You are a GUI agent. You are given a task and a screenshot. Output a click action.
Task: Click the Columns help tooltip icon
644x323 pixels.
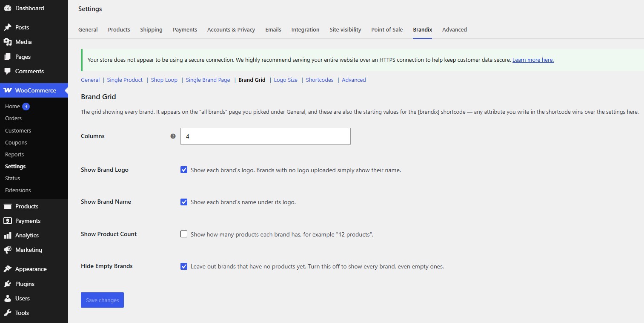point(173,136)
